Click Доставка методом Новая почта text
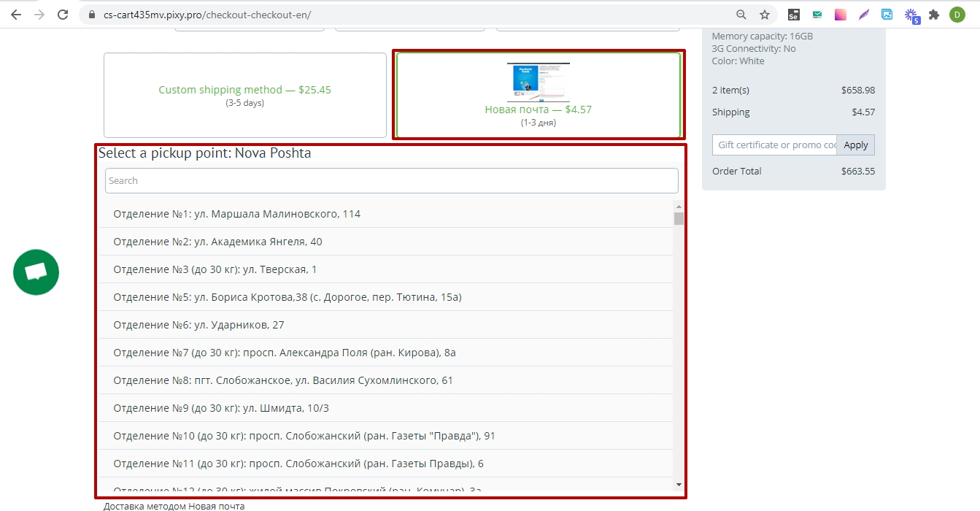 click(174, 506)
